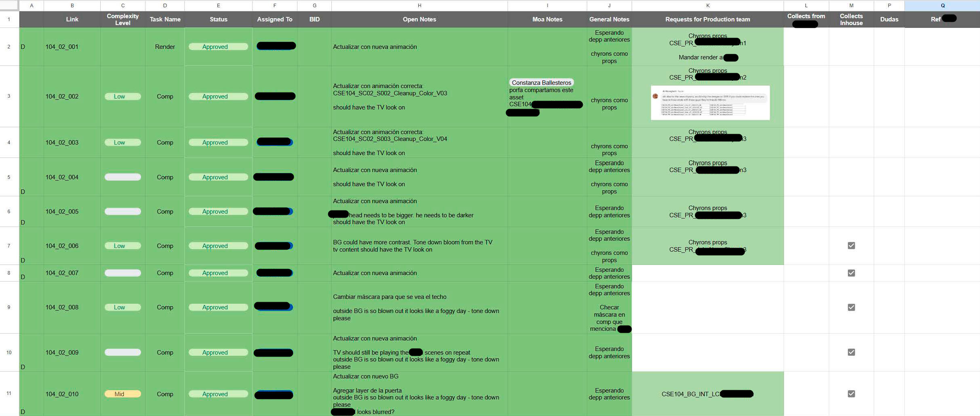The image size is (980, 416).
Task: Select the column H header
Action: pos(419,6)
